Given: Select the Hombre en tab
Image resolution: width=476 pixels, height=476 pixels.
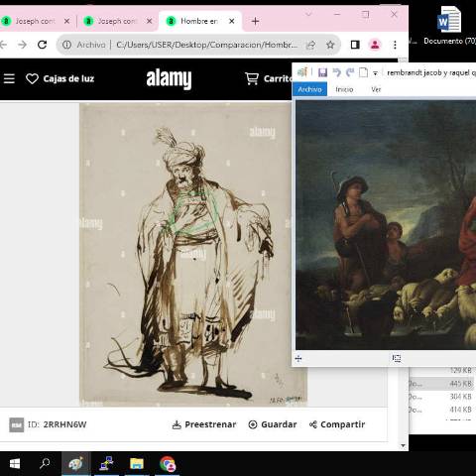Looking at the screenshot, I should (x=199, y=21).
